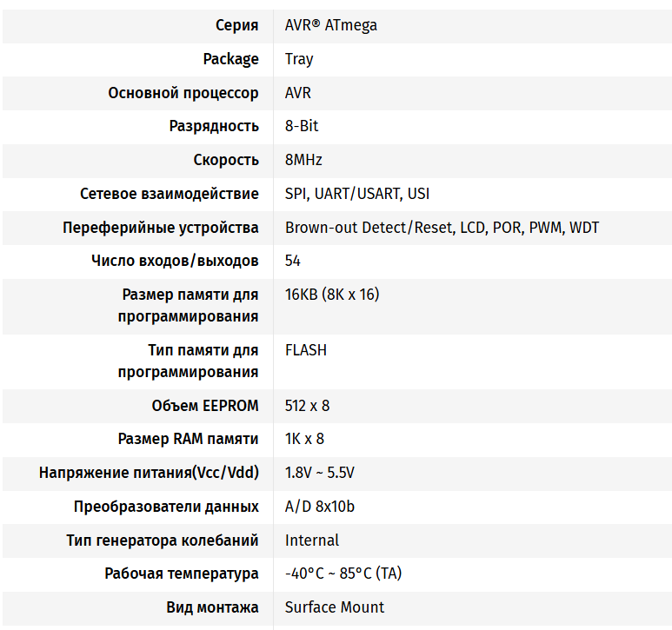Select the '1K x 8' RAM value
This screenshot has width=672, height=630.
tap(304, 439)
